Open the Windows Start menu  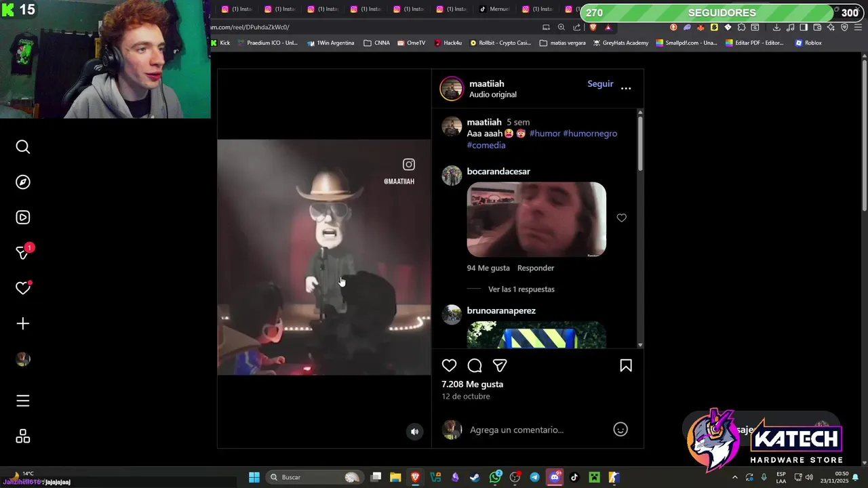point(254,477)
